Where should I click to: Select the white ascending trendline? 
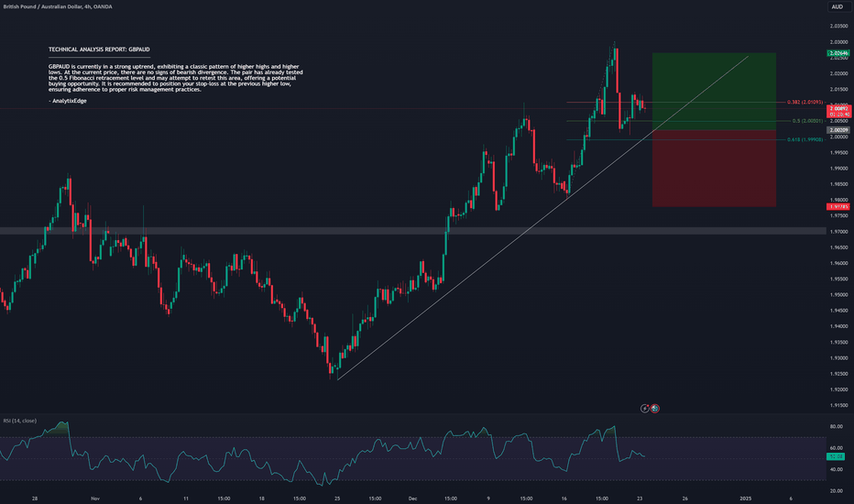(542, 218)
